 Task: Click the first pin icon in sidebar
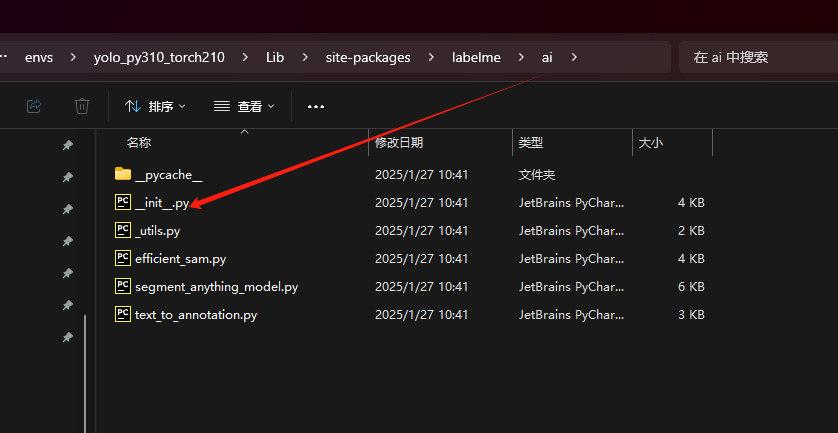pos(67,145)
